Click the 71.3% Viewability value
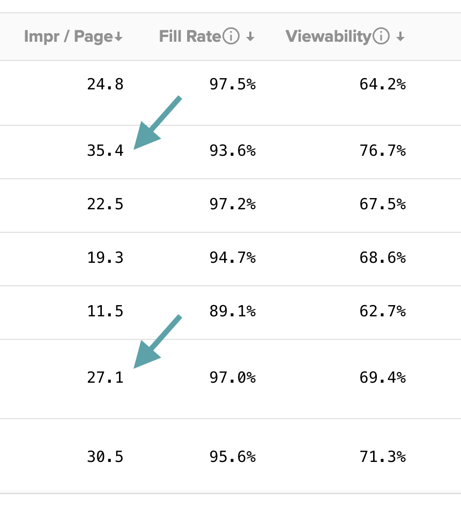The height and width of the screenshot is (516, 461). point(383,457)
